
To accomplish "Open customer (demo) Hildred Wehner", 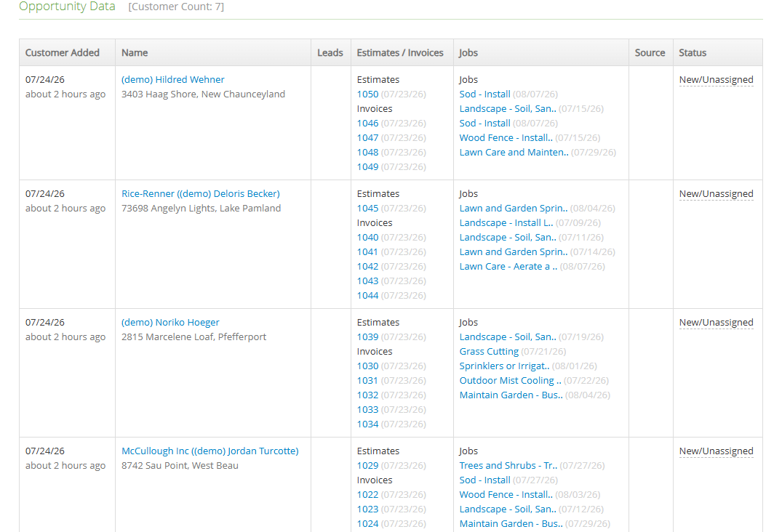I will (x=172, y=80).
